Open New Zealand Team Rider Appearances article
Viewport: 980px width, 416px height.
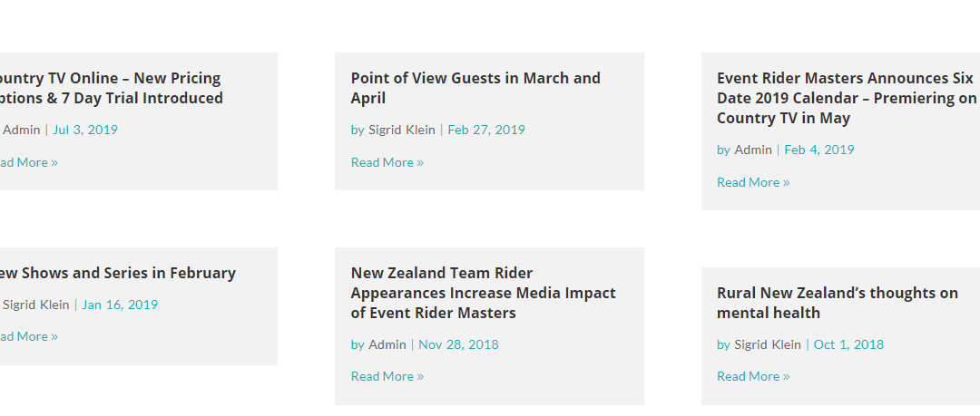pos(483,293)
